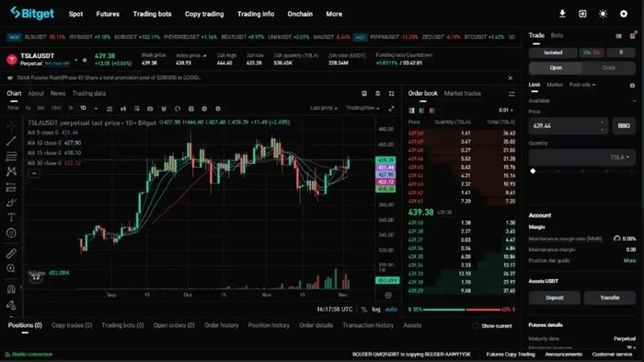The image size is (644, 362).
Task: Select the ruler measure tool
Action: (11, 253)
